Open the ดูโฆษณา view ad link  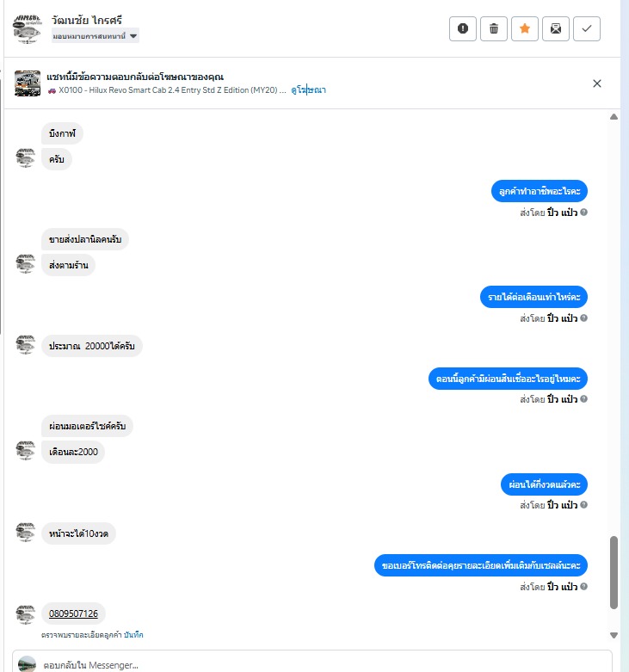tap(309, 90)
